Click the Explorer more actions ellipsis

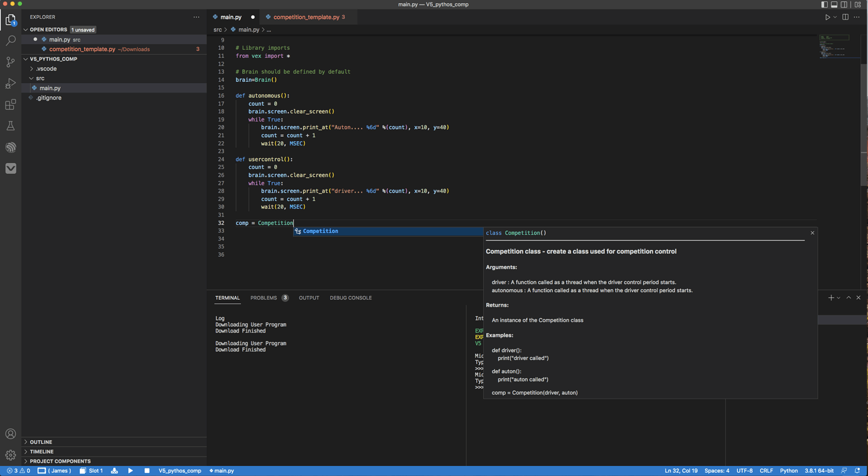pos(196,17)
